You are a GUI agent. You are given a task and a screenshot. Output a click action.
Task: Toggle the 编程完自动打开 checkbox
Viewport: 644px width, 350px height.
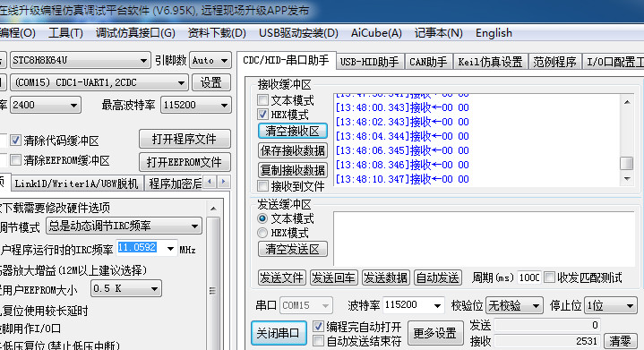point(318,326)
